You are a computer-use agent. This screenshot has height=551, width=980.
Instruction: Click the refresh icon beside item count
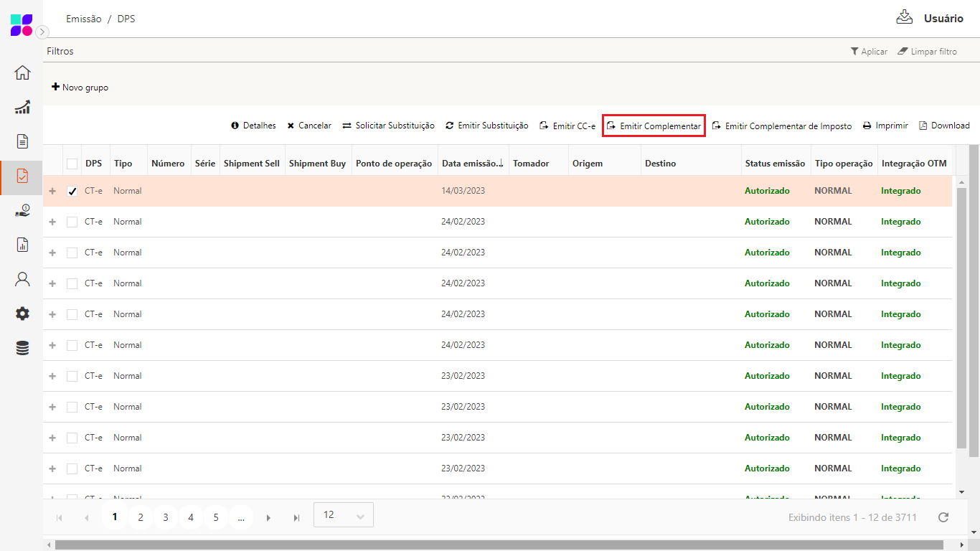943,517
